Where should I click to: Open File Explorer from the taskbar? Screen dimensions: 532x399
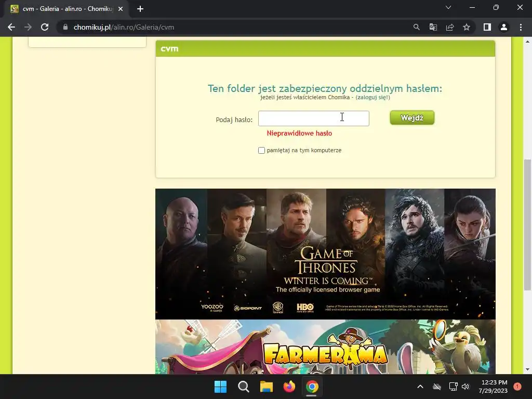point(267,387)
